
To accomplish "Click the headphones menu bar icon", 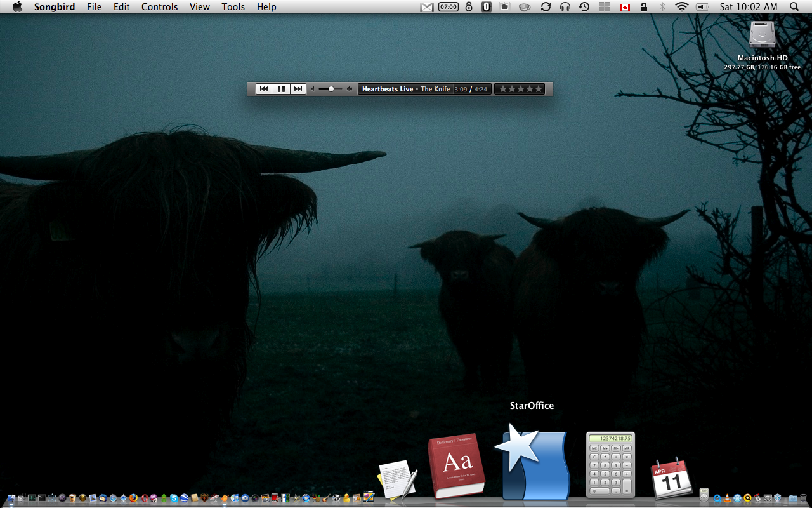I will point(565,7).
